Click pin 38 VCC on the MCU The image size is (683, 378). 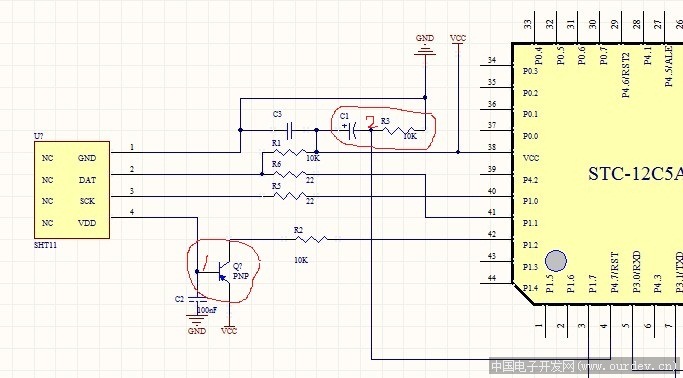pyautogui.click(x=497, y=151)
